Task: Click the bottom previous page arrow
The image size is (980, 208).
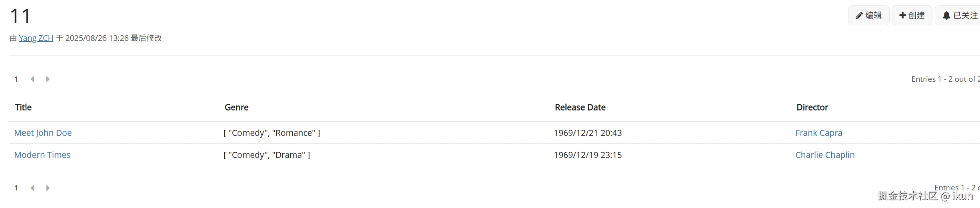Action: point(32,188)
